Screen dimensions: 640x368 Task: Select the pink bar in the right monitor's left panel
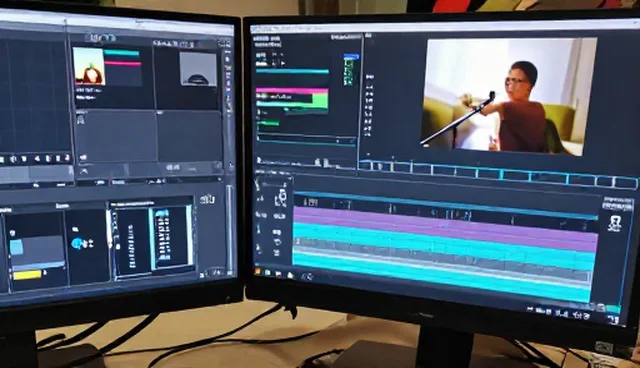pyautogui.click(x=292, y=90)
